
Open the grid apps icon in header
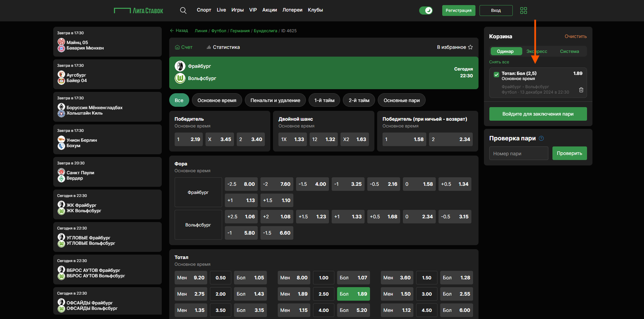point(523,11)
